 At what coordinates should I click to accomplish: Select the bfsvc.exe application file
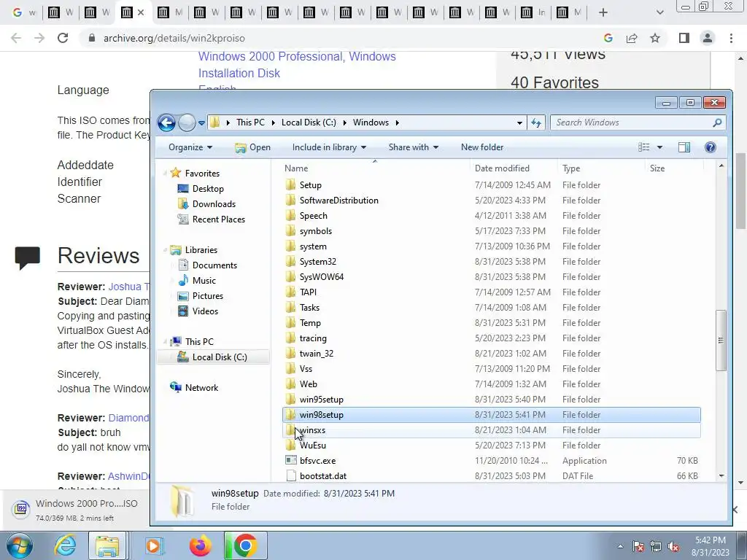pos(317,461)
